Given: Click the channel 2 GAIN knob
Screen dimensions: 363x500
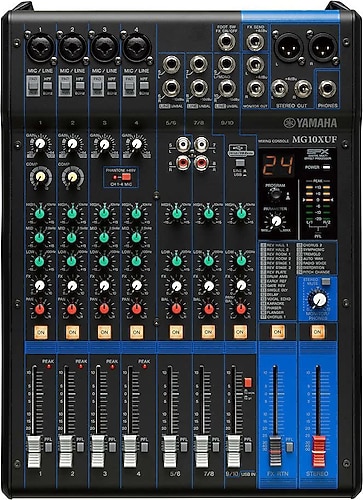Looking at the screenshot, I should (72, 144).
